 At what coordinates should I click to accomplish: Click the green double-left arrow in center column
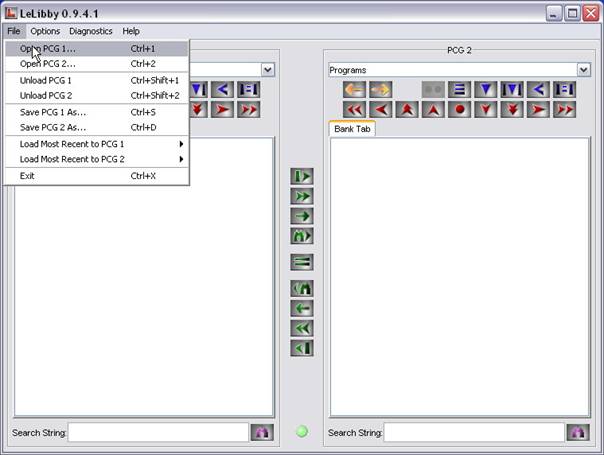302,329
